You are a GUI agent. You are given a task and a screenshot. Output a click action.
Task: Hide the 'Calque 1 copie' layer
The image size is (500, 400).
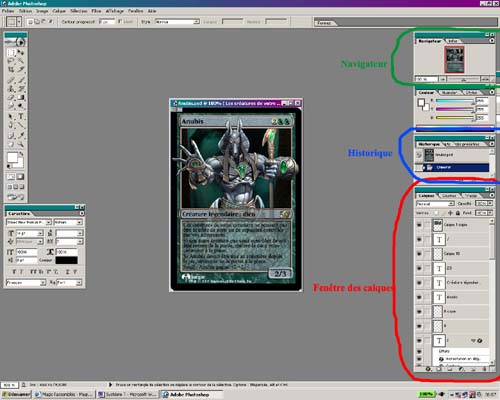(419, 225)
